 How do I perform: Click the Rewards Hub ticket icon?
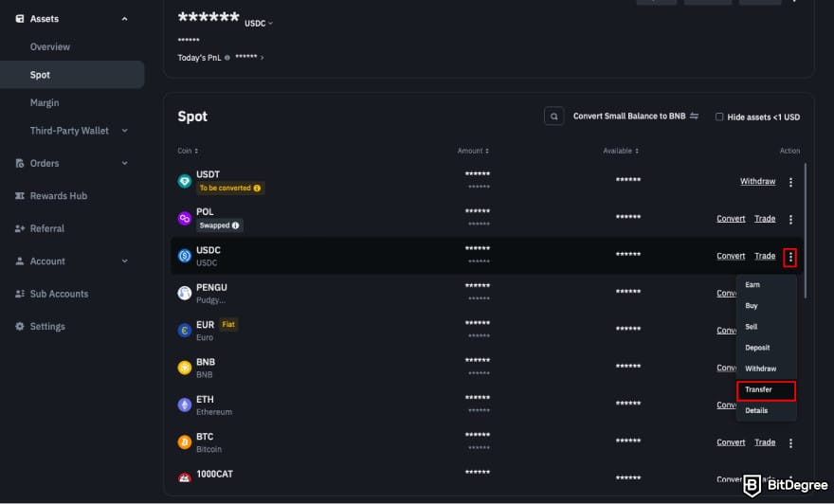[x=20, y=196]
